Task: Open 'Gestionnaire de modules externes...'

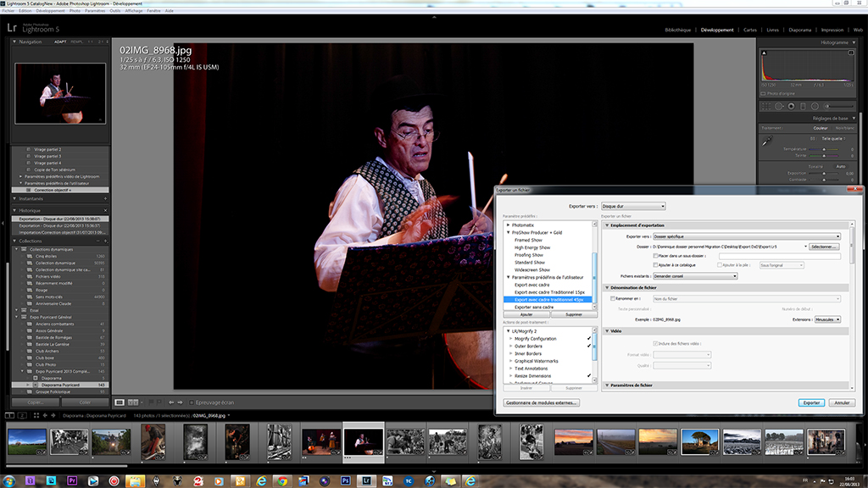Action: coord(542,402)
